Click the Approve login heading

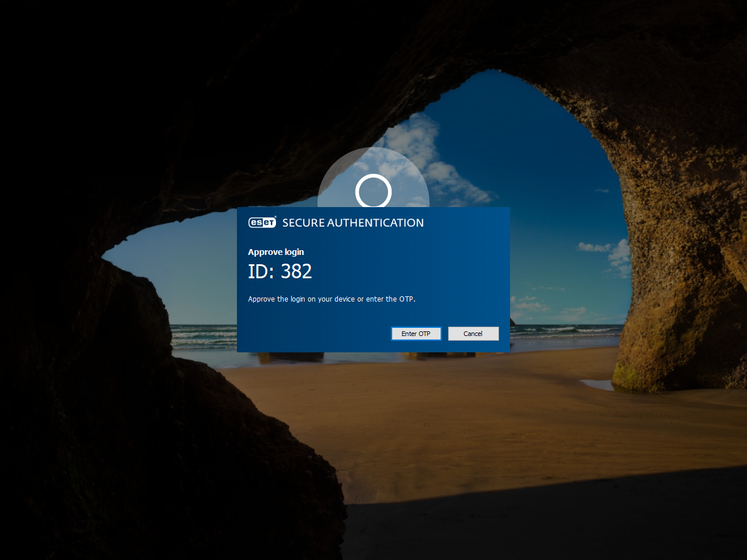[x=276, y=251]
